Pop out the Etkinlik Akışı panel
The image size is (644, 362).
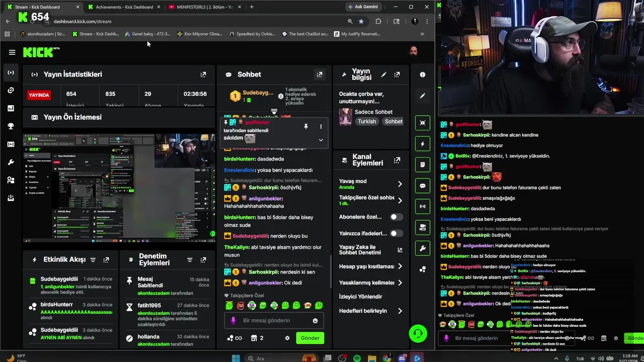[106, 260]
